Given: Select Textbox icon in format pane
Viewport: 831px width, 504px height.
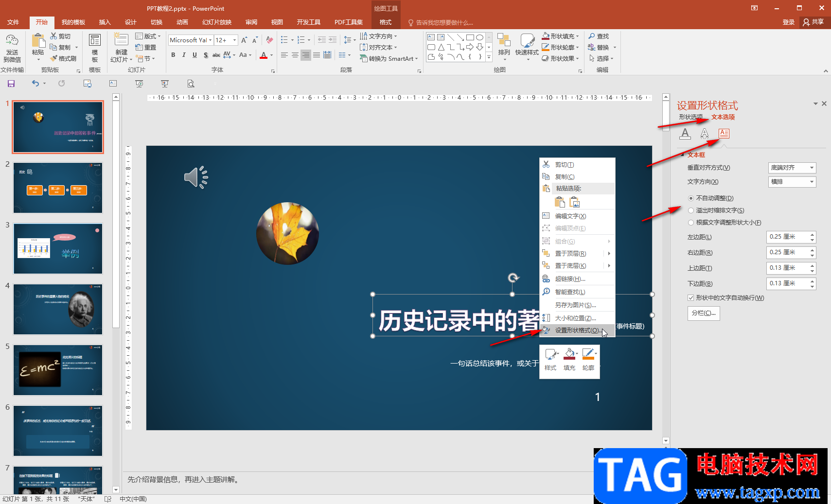Looking at the screenshot, I should pos(724,134).
